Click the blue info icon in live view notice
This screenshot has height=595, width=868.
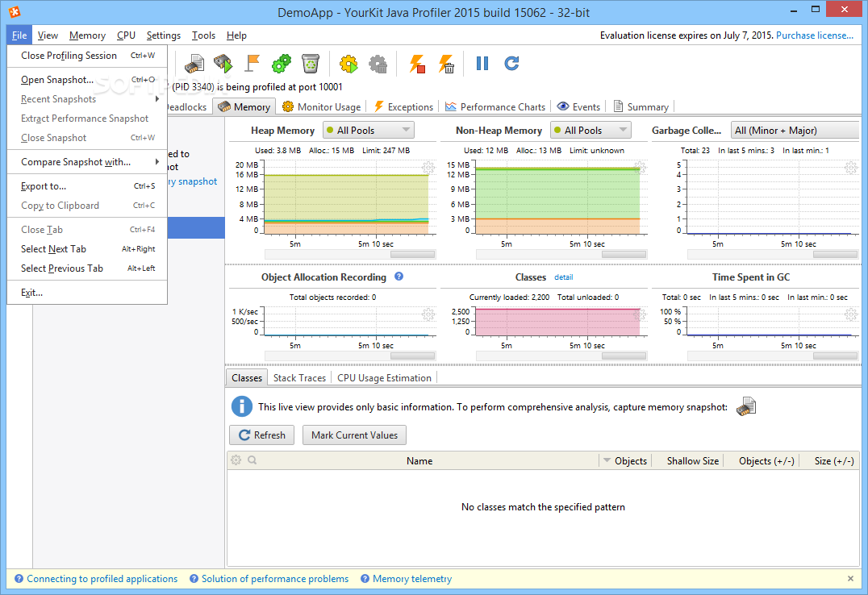[x=241, y=406]
